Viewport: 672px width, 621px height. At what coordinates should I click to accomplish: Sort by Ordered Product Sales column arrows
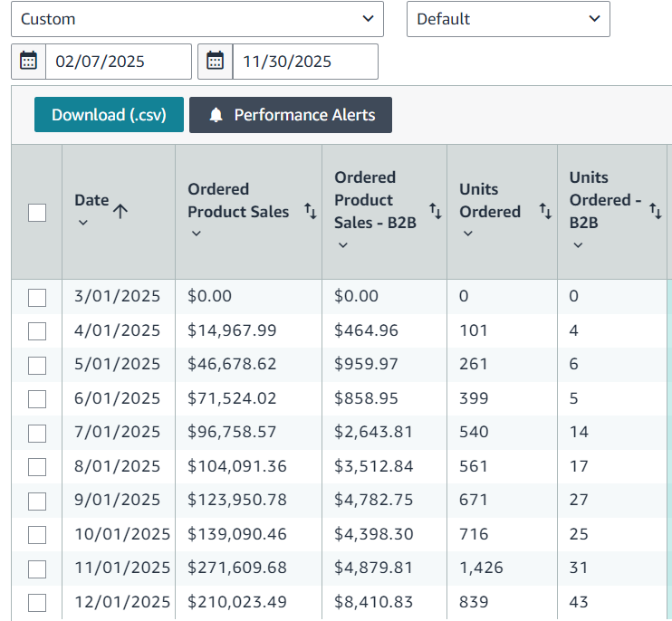[310, 212]
